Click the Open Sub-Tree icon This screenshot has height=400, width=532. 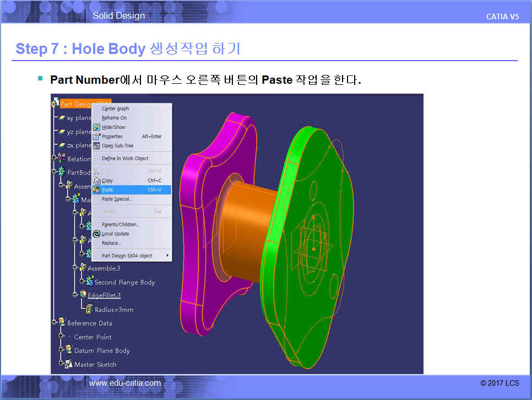coord(96,145)
